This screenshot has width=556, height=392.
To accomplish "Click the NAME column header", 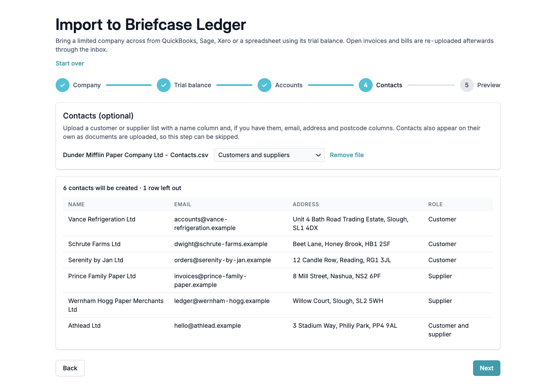I will click(76, 204).
